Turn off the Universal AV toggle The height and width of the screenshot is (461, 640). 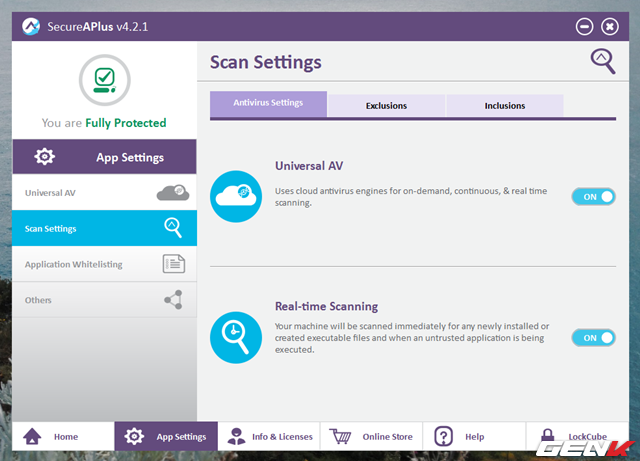(x=593, y=197)
